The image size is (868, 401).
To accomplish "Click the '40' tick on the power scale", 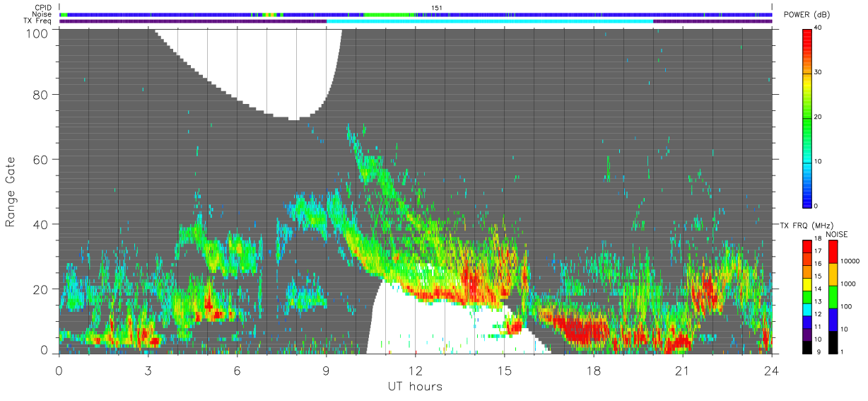I will tap(818, 28).
